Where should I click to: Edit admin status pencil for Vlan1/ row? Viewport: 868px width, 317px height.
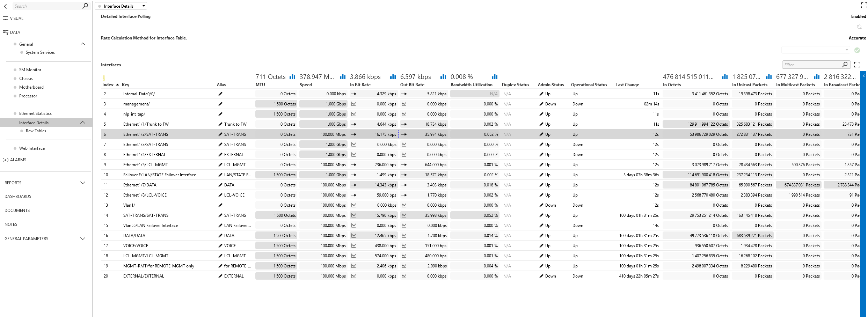point(541,205)
